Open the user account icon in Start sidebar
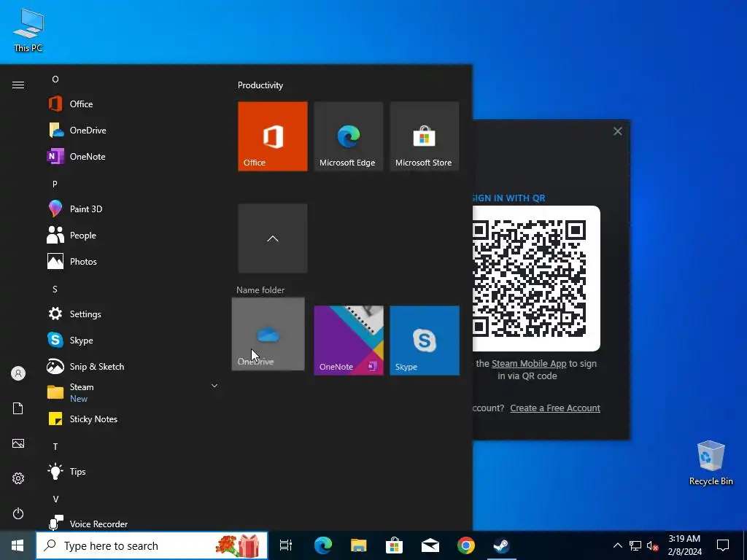 (18, 373)
